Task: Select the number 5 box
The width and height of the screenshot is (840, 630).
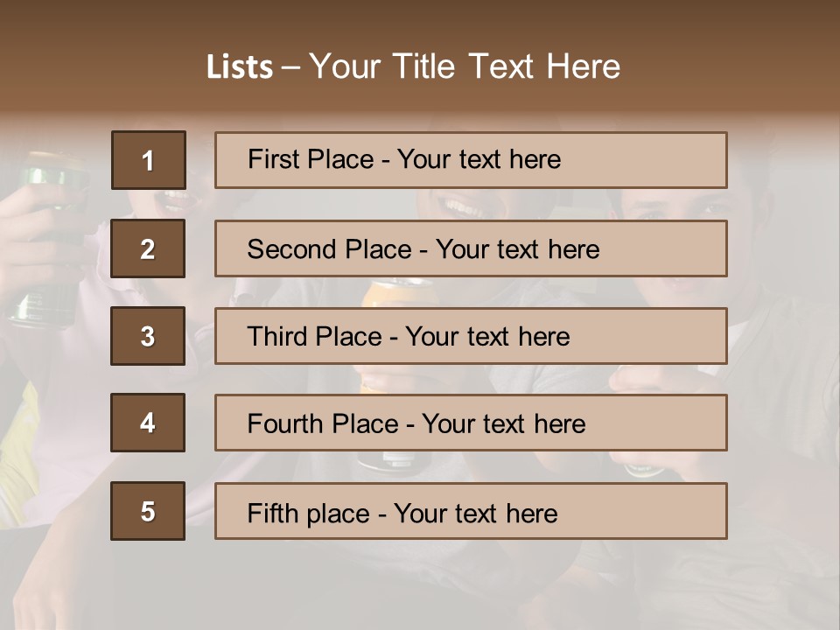Action: [148, 511]
